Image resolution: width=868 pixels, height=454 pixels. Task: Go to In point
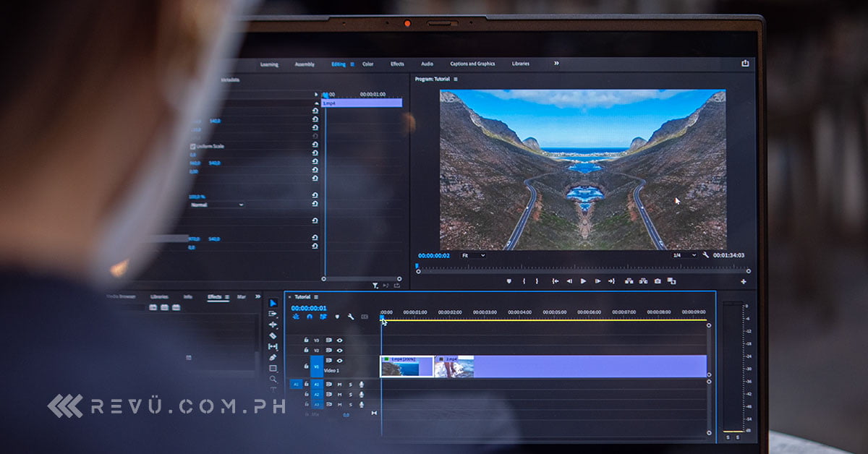point(556,280)
